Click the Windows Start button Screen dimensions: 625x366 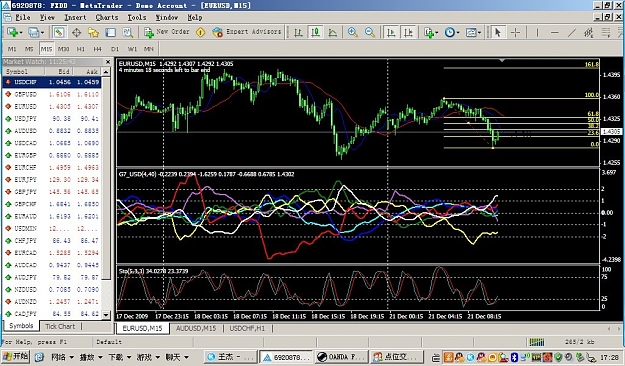click(x=15, y=357)
